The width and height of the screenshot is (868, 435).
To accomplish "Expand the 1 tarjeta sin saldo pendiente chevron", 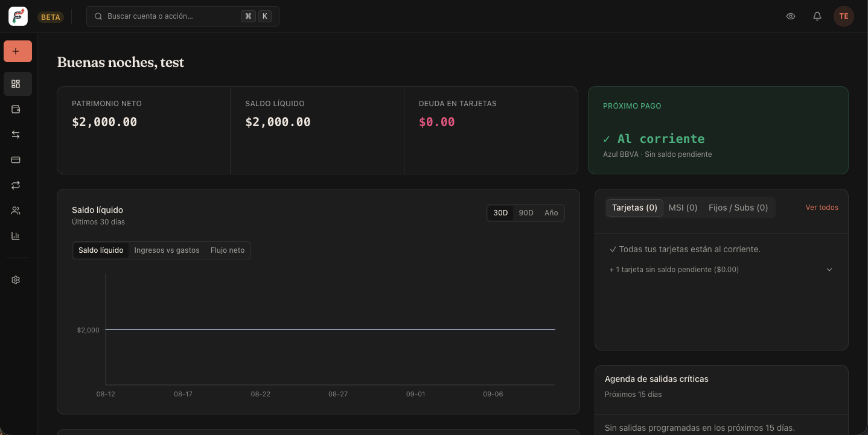I will [829, 270].
